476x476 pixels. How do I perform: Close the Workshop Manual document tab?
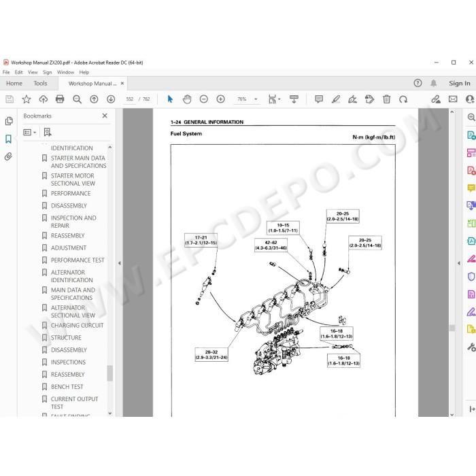click(122, 83)
